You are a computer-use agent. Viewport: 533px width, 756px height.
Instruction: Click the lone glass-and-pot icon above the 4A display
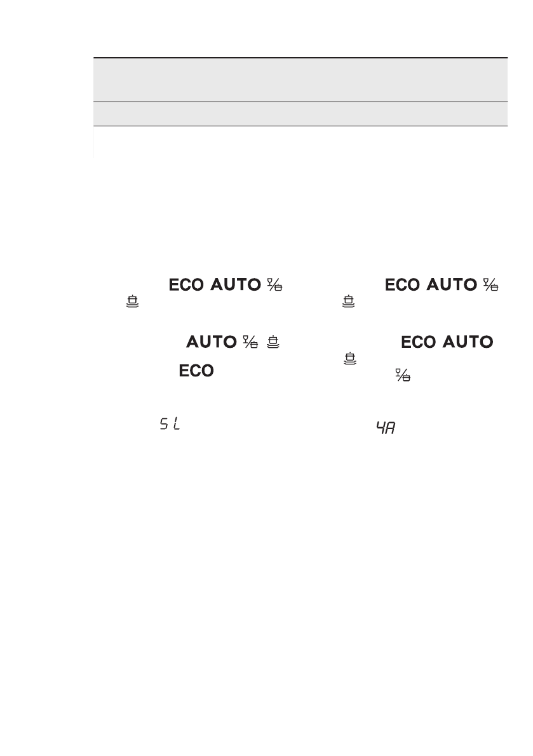coord(403,375)
